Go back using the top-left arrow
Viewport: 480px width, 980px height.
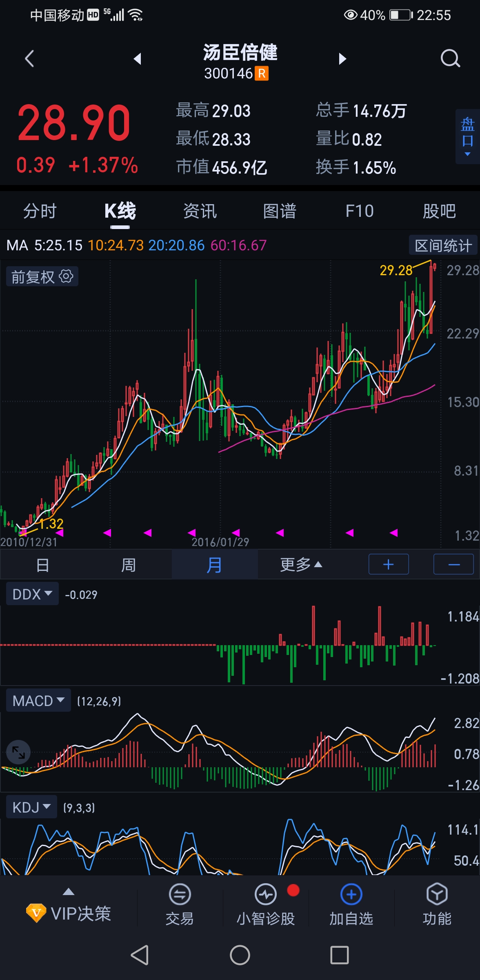(x=29, y=59)
